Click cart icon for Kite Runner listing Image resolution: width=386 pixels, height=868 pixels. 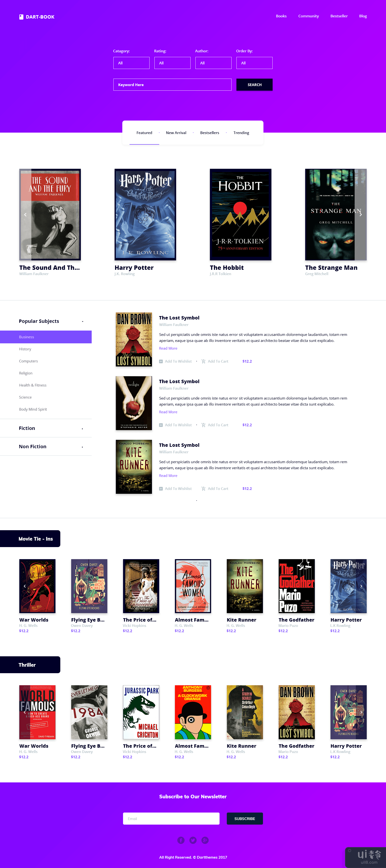pos(203,488)
